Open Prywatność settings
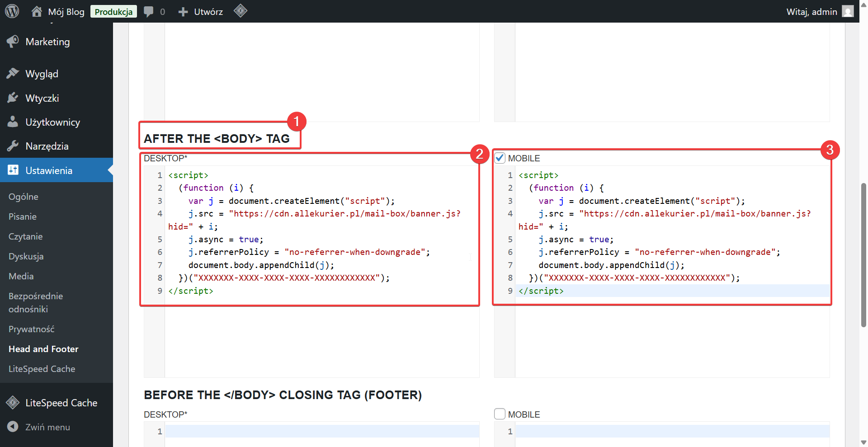This screenshot has height=447, width=868. tap(32, 329)
